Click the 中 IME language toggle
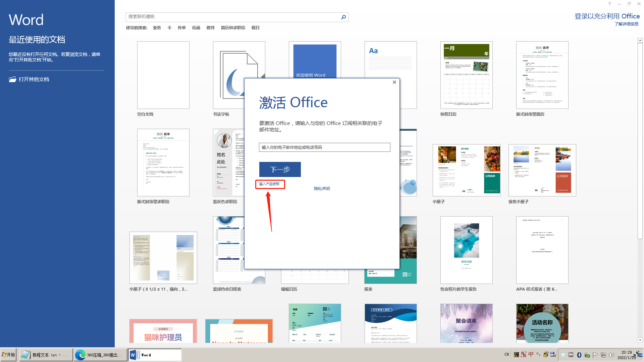 click(x=531, y=354)
